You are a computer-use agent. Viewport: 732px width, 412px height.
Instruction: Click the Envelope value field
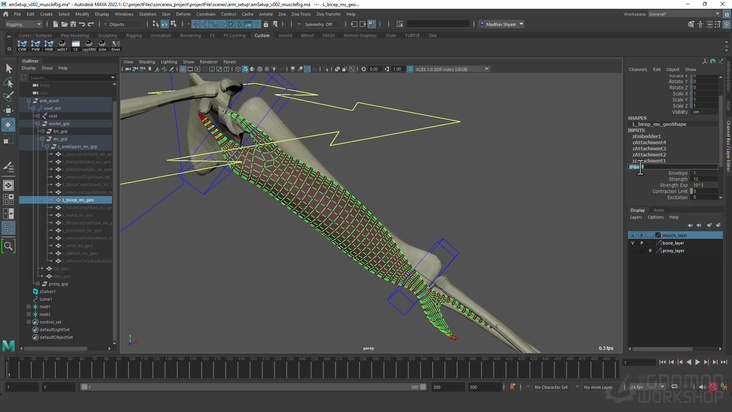click(x=704, y=173)
